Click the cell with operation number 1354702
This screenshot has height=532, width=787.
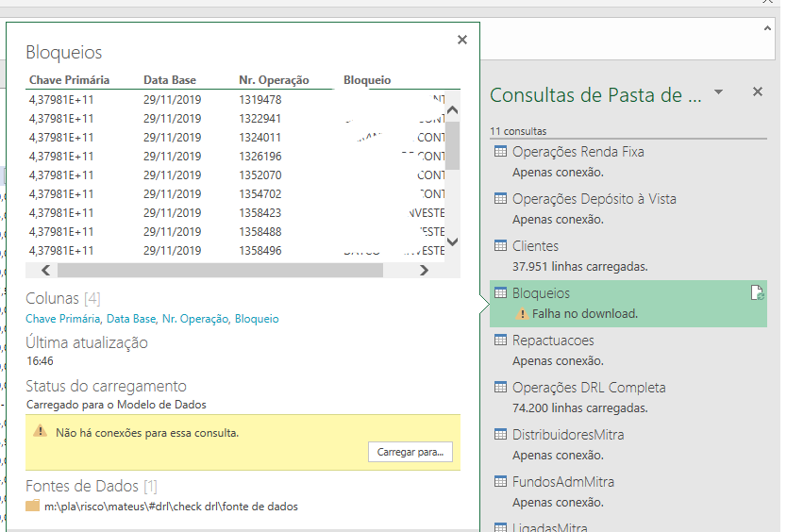click(x=260, y=193)
